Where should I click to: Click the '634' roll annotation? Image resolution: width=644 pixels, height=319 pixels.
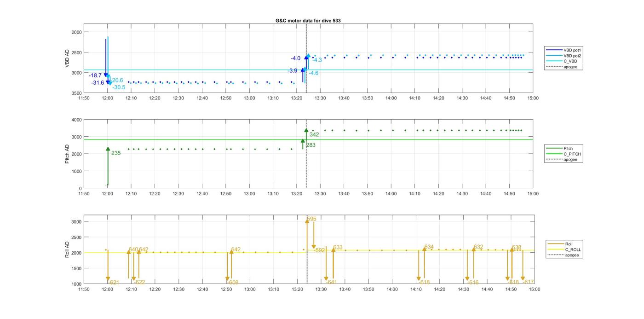(429, 247)
